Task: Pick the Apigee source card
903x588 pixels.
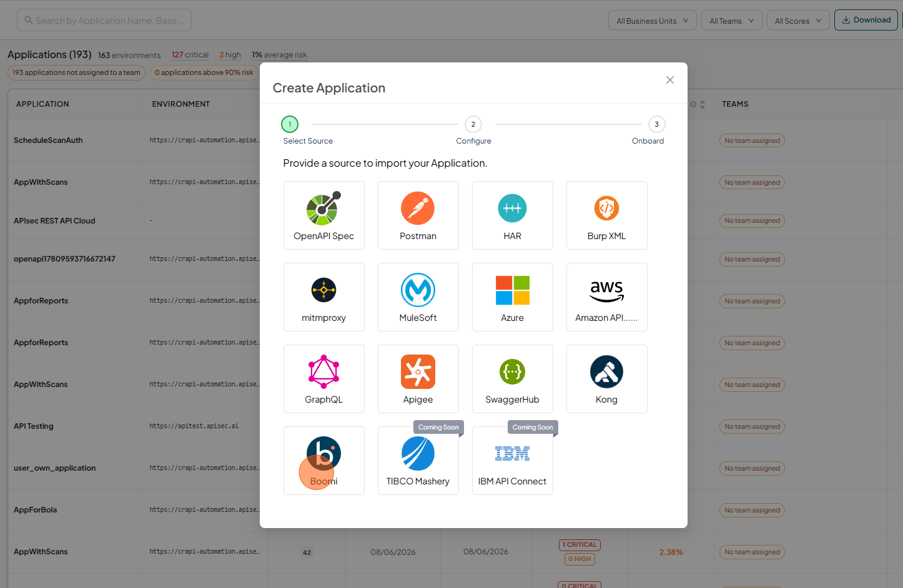Action: point(418,379)
